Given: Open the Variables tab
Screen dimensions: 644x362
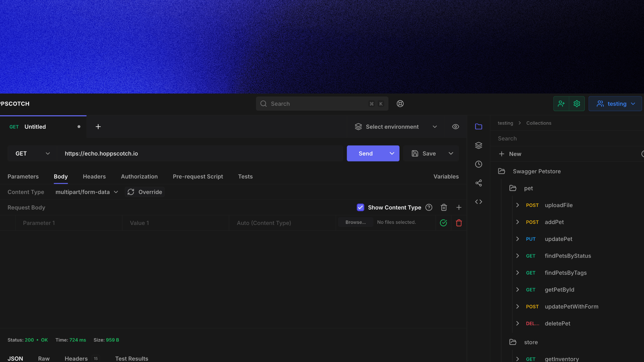Looking at the screenshot, I should pyautogui.click(x=446, y=176).
